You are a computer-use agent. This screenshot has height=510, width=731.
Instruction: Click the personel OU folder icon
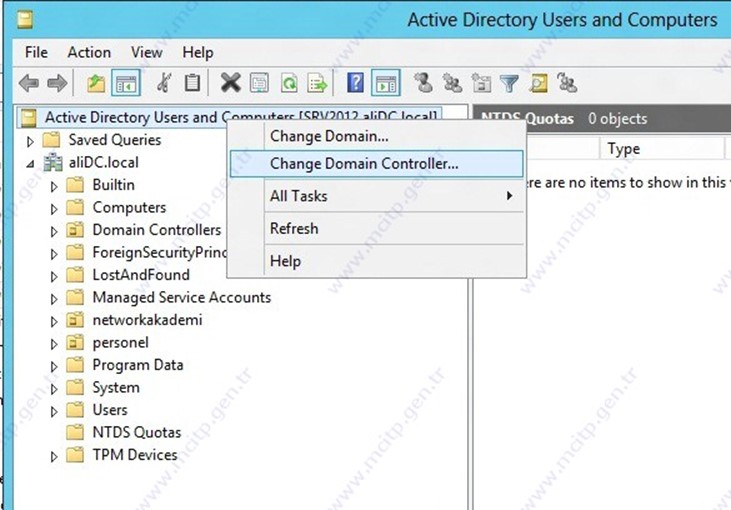pyautogui.click(x=75, y=343)
